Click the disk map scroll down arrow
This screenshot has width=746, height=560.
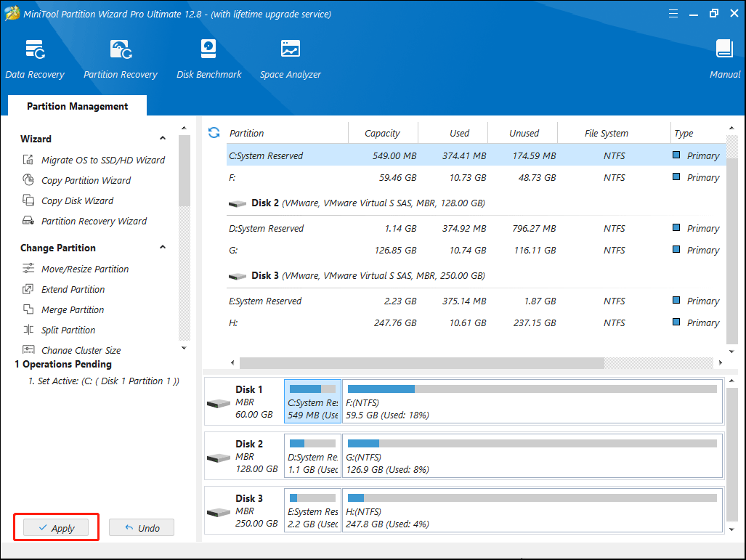(x=731, y=529)
